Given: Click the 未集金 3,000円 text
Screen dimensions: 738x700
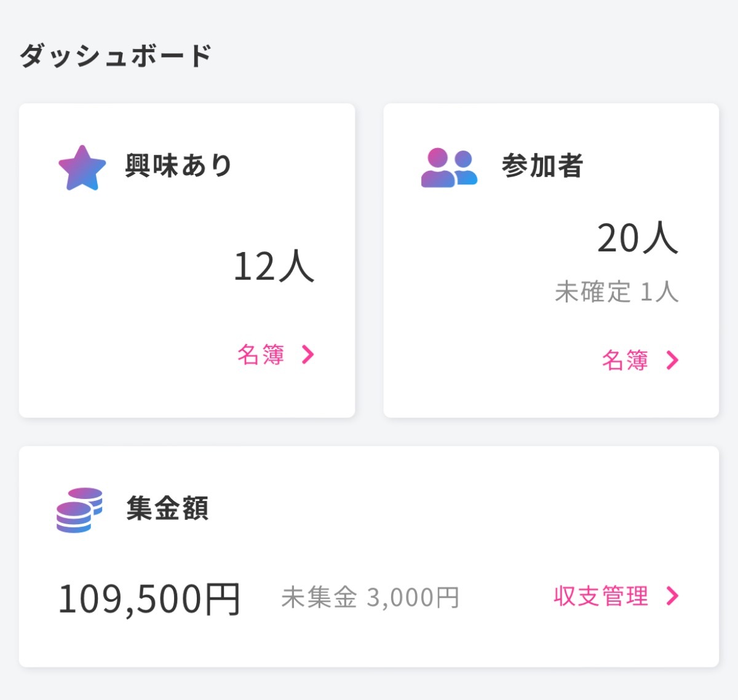Looking at the screenshot, I should click(x=370, y=597).
